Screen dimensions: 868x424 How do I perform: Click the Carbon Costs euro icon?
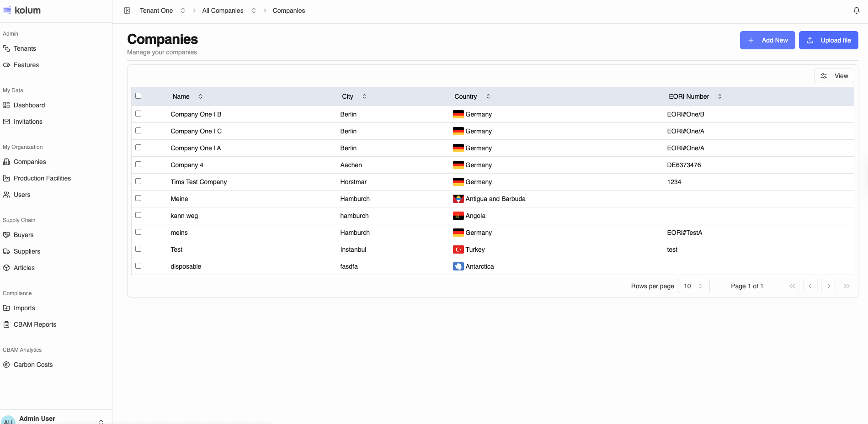tap(6, 365)
